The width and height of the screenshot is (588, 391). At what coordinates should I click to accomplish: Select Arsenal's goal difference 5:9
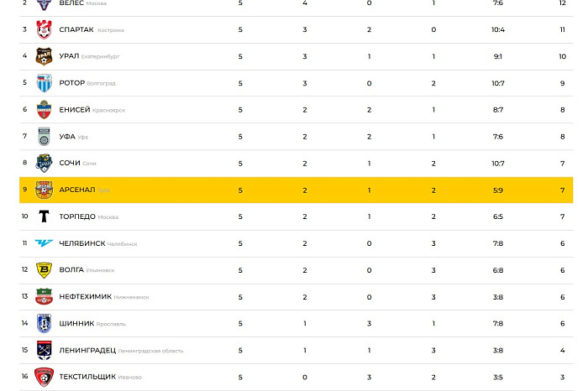(498, 190)
